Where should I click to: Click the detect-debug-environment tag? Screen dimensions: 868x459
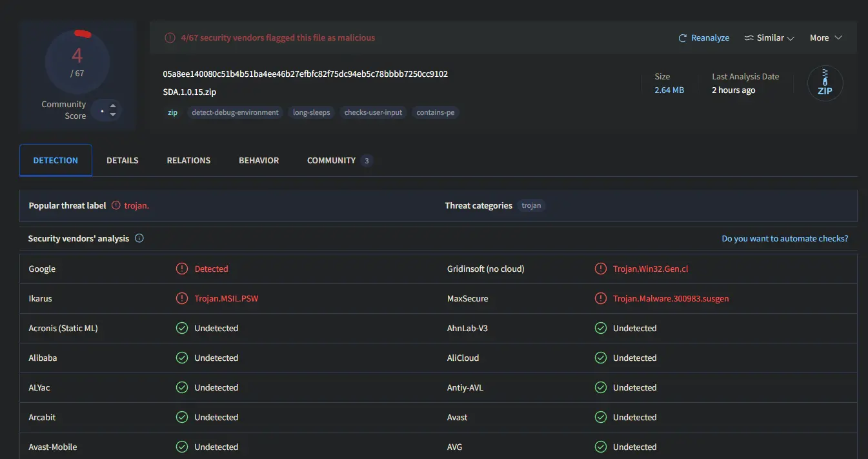[235, 112]
